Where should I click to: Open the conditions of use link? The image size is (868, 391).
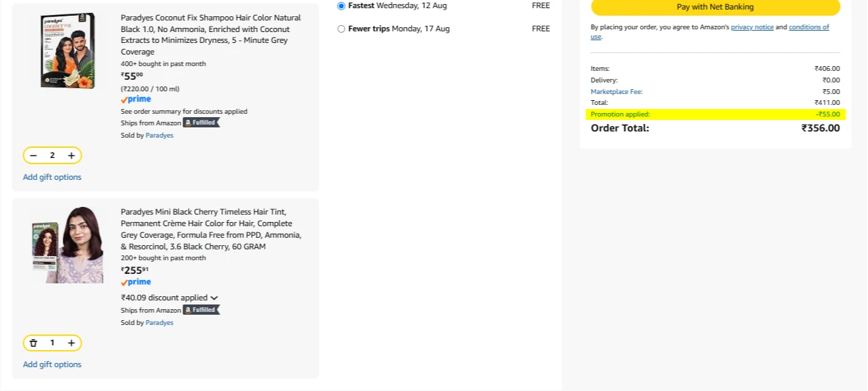point(809,27)
